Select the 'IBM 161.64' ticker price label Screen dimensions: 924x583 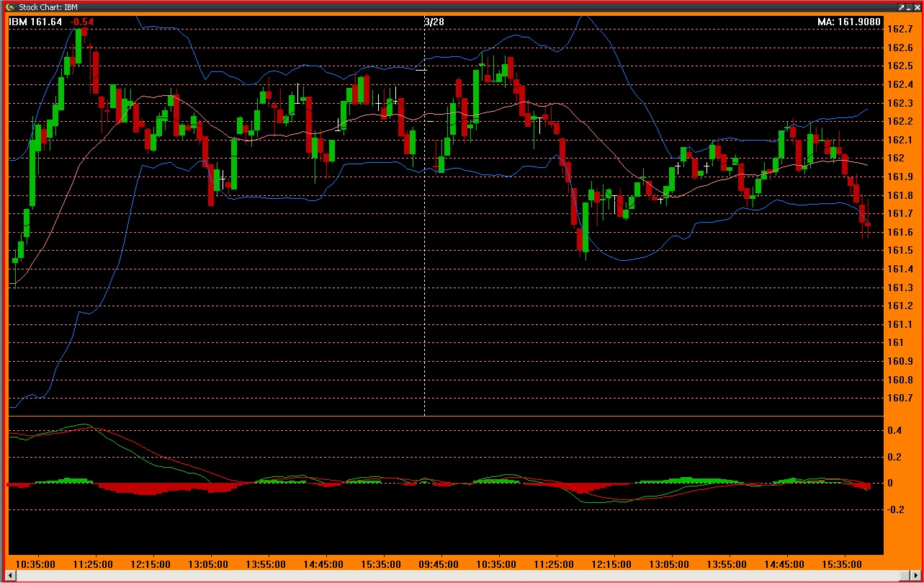[36, 22]
